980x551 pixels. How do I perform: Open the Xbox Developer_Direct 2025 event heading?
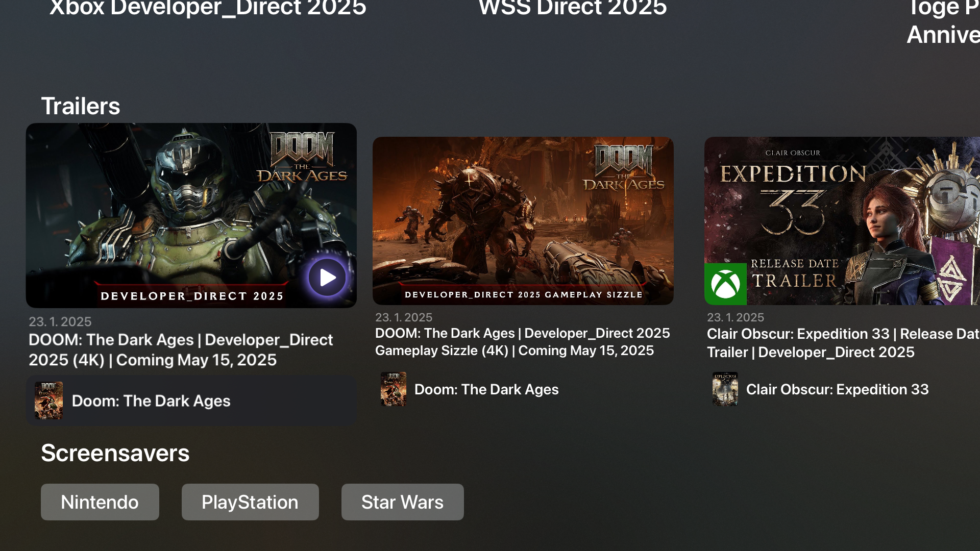tap(208, 8)
